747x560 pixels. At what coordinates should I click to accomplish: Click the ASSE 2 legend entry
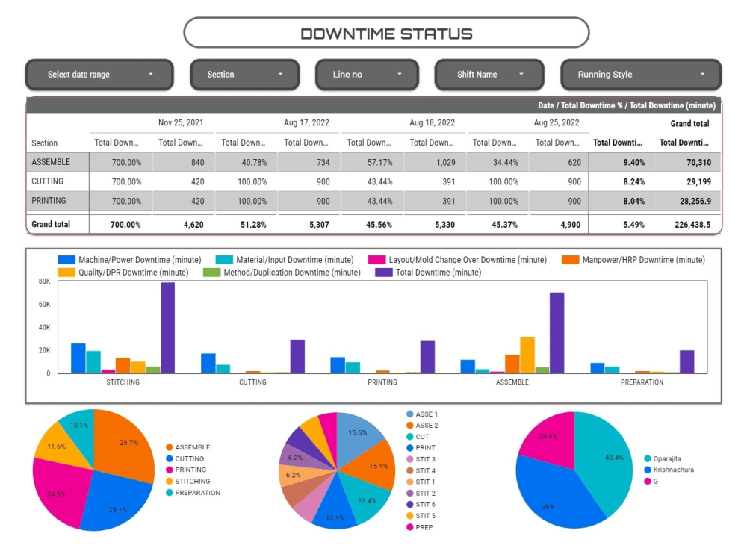tap(422, 426)
